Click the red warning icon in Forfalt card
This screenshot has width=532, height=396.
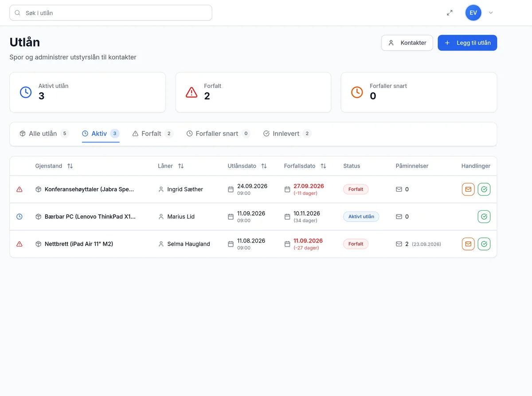pyautogui.click(x=192, y=92)
